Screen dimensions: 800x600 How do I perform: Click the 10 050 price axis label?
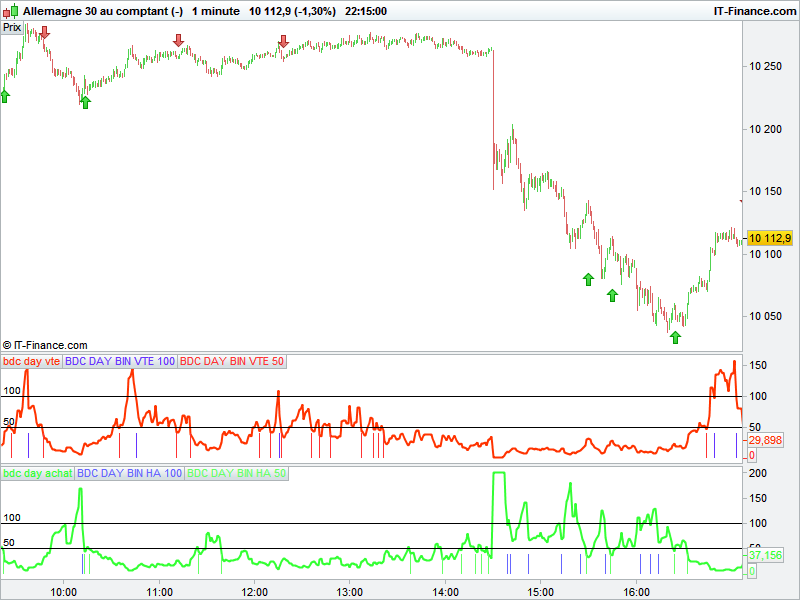pyautogui.click(x=765, y=316)
